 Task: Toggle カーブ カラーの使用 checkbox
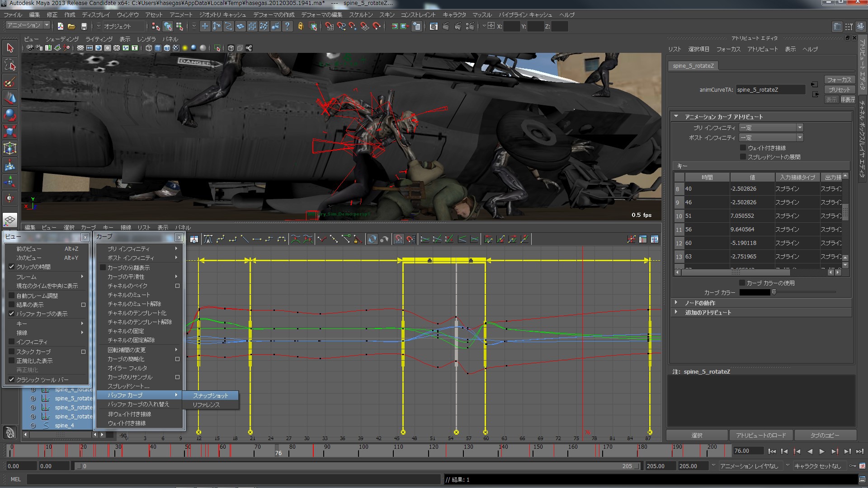pyautogui.click(x=742, y=283)
